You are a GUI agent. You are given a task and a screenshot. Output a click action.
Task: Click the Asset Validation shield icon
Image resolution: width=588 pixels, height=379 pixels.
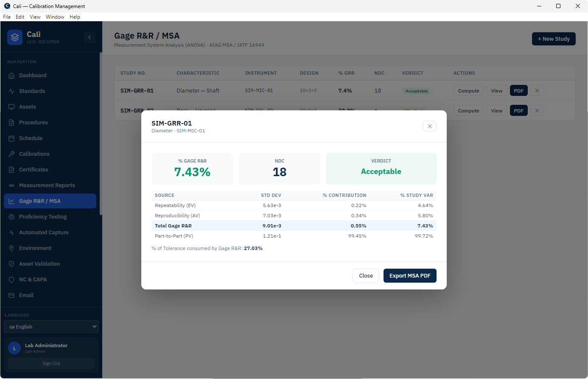(x=11, y=264)
